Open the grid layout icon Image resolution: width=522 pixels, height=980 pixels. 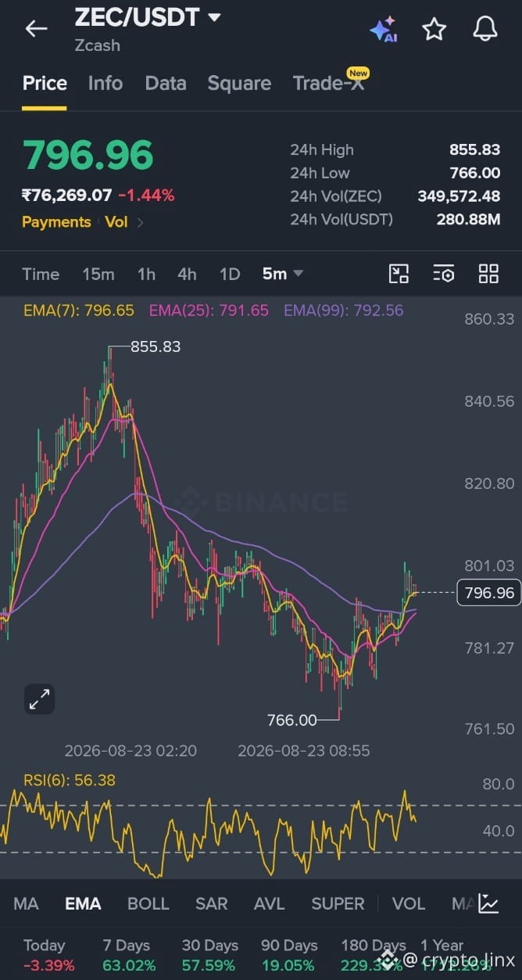[488, 274]
